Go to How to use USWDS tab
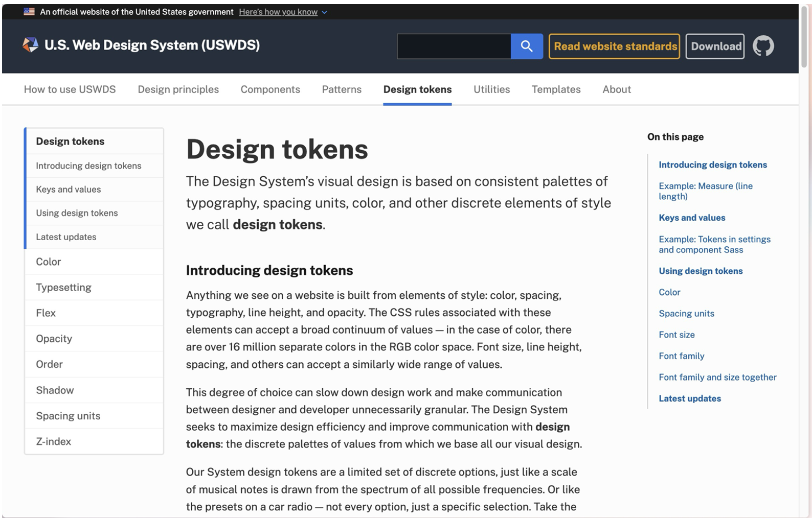Image resolution: width=812 pixels, height=518 pixels. (70, 89)
